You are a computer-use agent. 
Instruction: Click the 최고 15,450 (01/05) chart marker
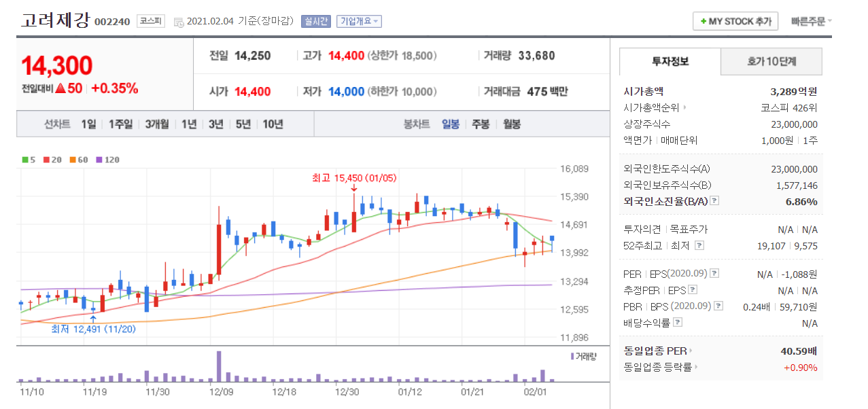pos(354,178)
